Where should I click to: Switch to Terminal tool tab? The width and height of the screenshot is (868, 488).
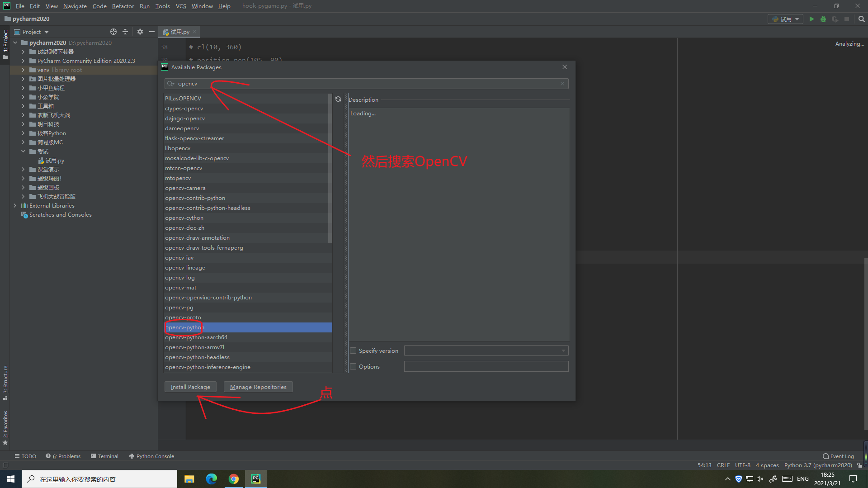(104, 456)
